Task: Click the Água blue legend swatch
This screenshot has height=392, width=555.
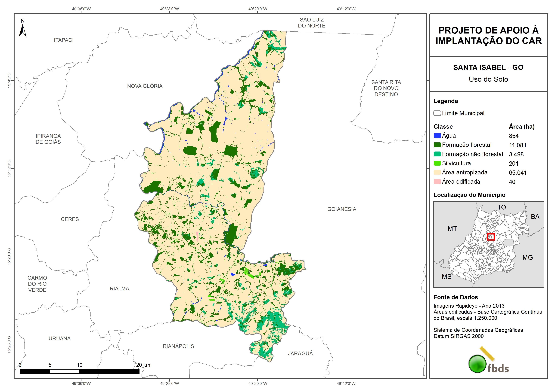Action: tap(437, 136)
